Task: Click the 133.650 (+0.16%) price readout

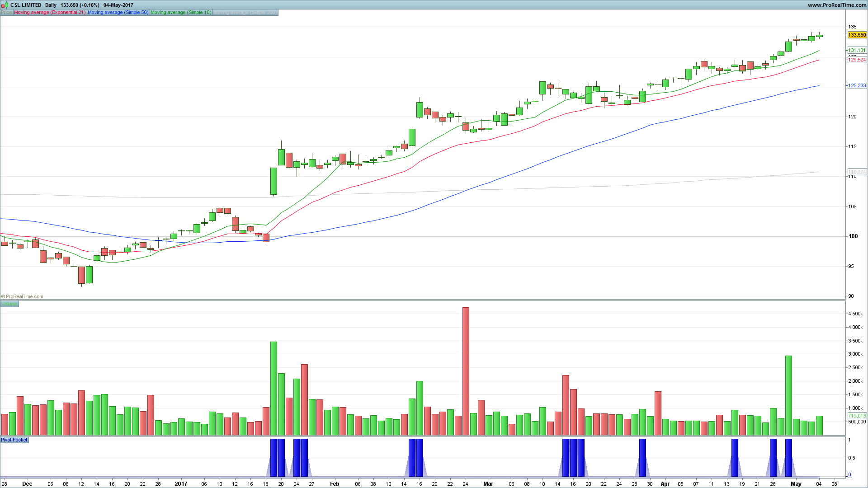Action: coord(80,5)
